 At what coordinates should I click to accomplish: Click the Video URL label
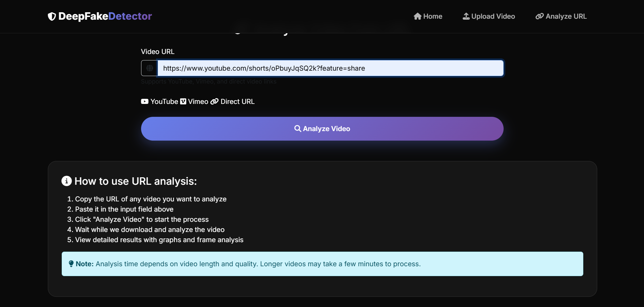158,52
